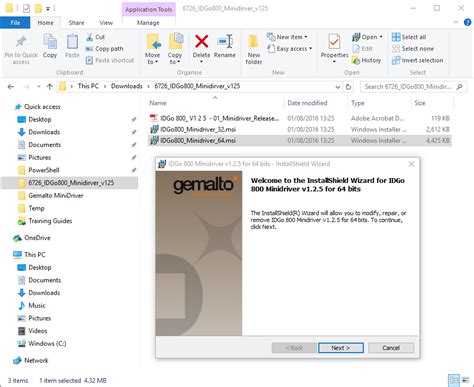Open the Manage tab
The height and width of the screenshot is (387, 474).
tap(148, 23)
